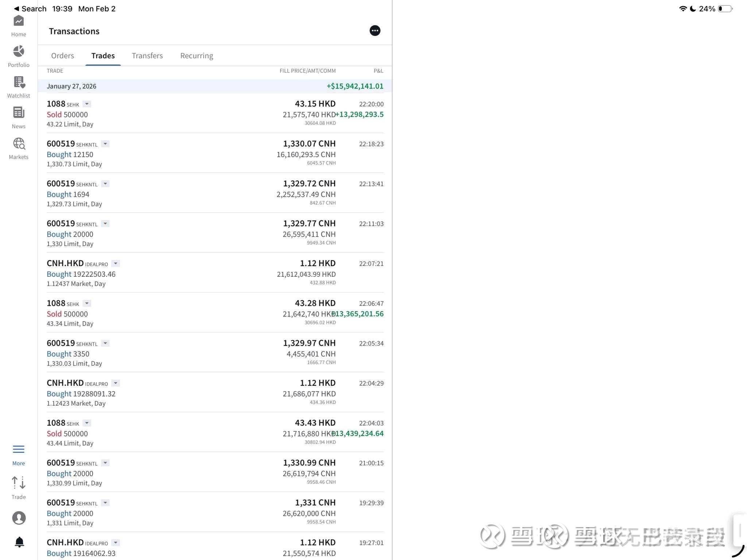Open the user account profile icon
This screenshot has height=560, width=747.
[19, 518]
